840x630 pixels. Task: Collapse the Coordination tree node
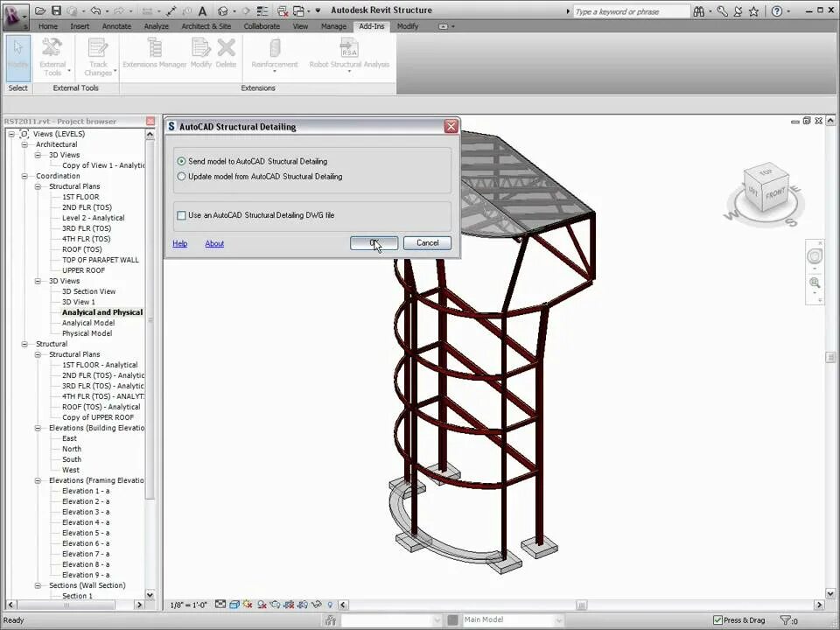coord(24,176)
